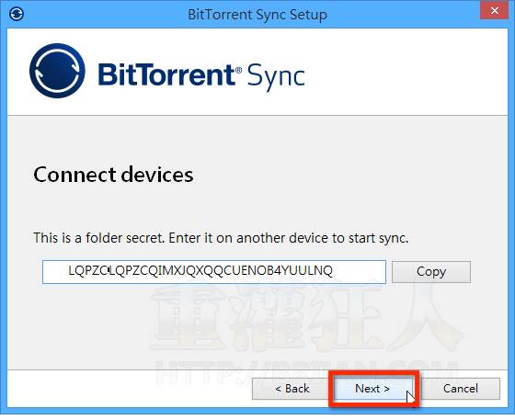Click the BitTorrent wordmark in the banner
The height and width of the screenshot is (420, 515).
[x=166, y=74]
